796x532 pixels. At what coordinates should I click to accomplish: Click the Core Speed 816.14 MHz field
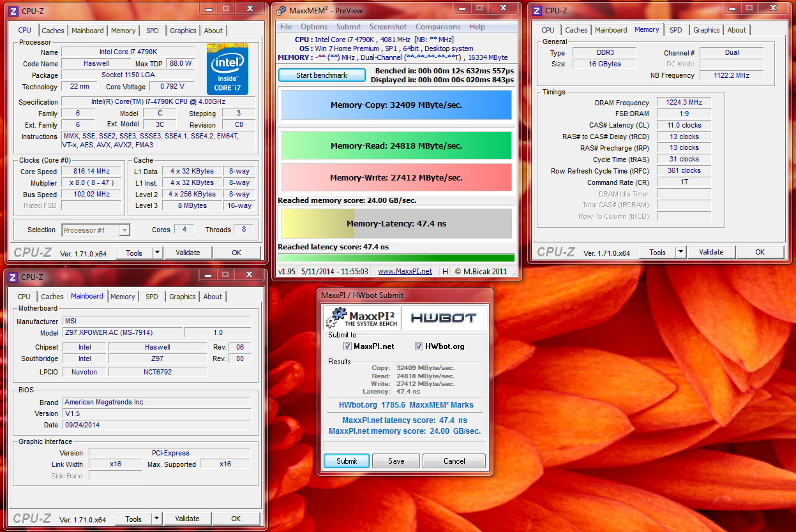pyautogui.click(x=91, y=172)
